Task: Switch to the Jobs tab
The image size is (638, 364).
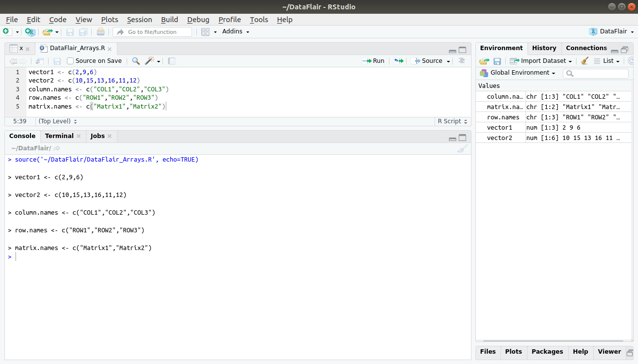Action: (98, 136)
